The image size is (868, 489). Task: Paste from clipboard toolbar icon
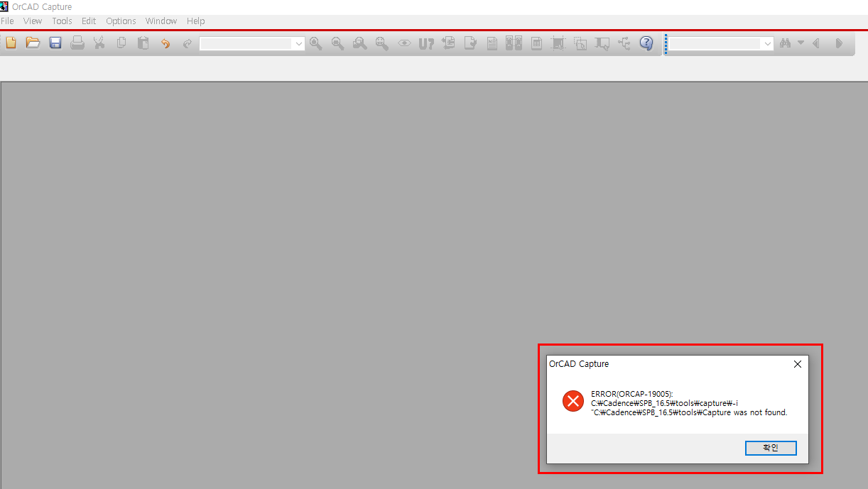(143, 43)
